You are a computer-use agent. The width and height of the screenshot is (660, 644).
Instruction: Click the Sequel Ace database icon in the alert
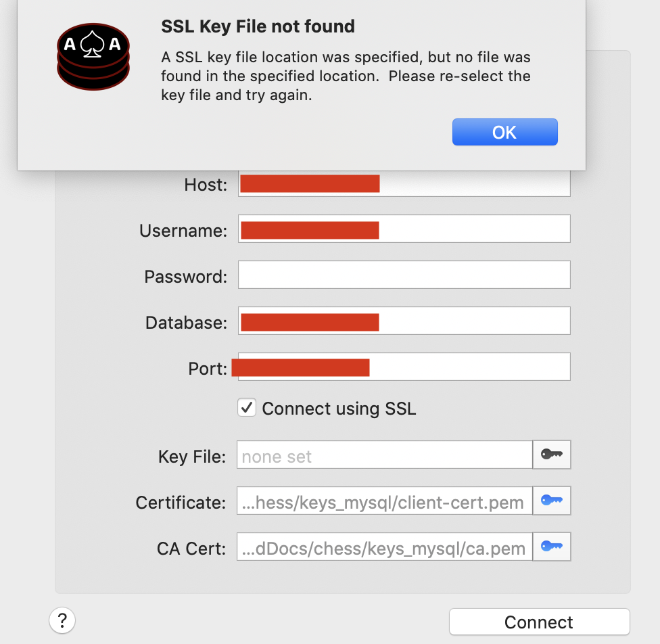[x=93, y=56]
